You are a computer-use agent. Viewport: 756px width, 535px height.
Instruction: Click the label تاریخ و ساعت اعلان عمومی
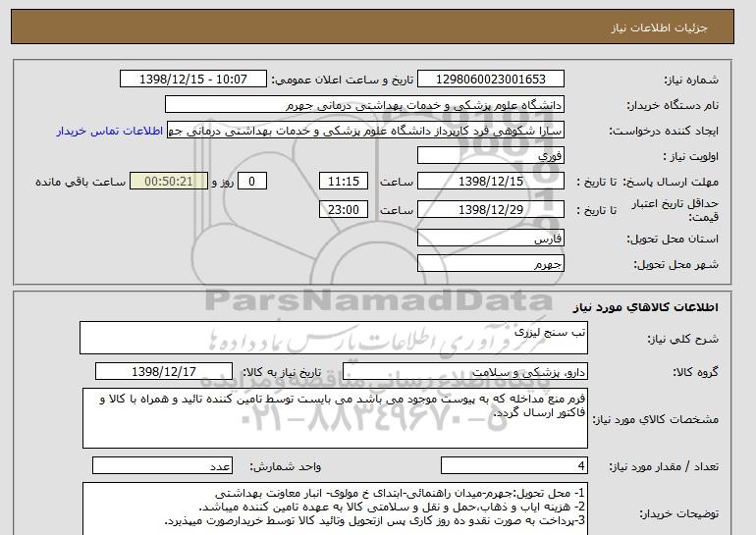tap(343, 80)
